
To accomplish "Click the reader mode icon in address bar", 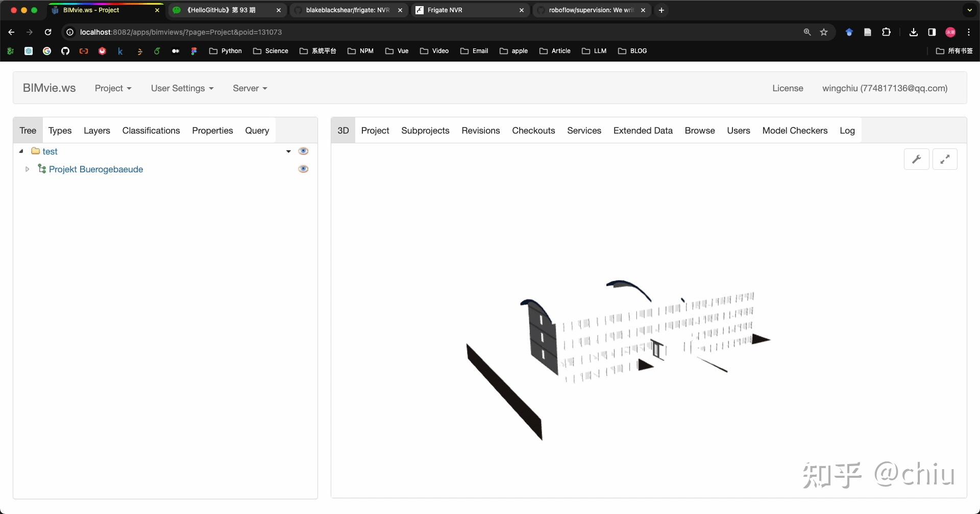I will coord(867,32).
